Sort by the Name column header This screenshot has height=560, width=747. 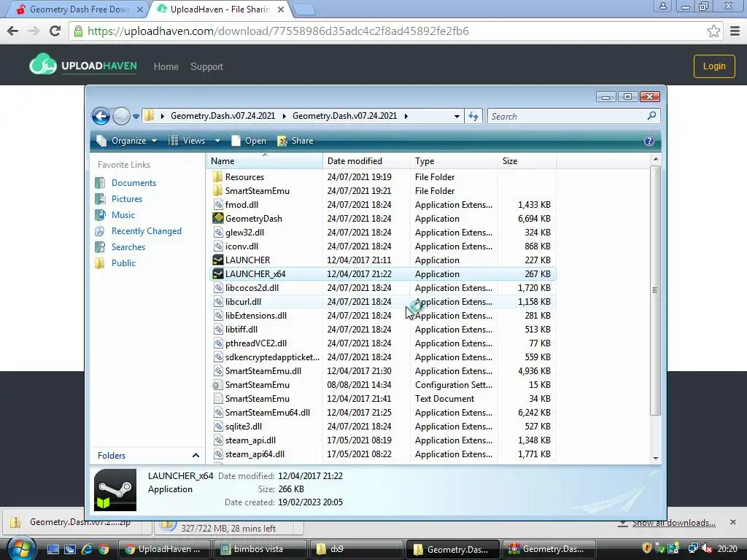coord(264,161)
